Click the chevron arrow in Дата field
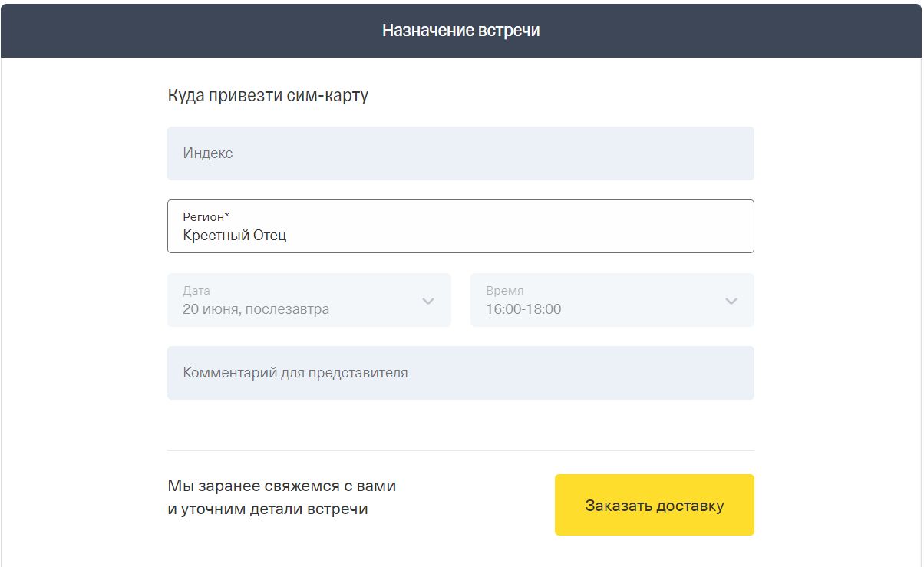 [428, 301]
